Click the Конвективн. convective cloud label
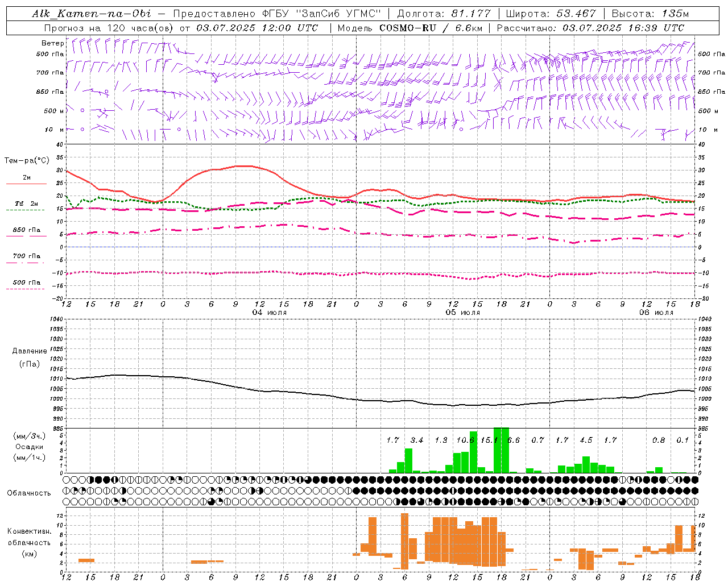This screenshot has height=582, width=728. pyautogui.click(x=30, y=531)
